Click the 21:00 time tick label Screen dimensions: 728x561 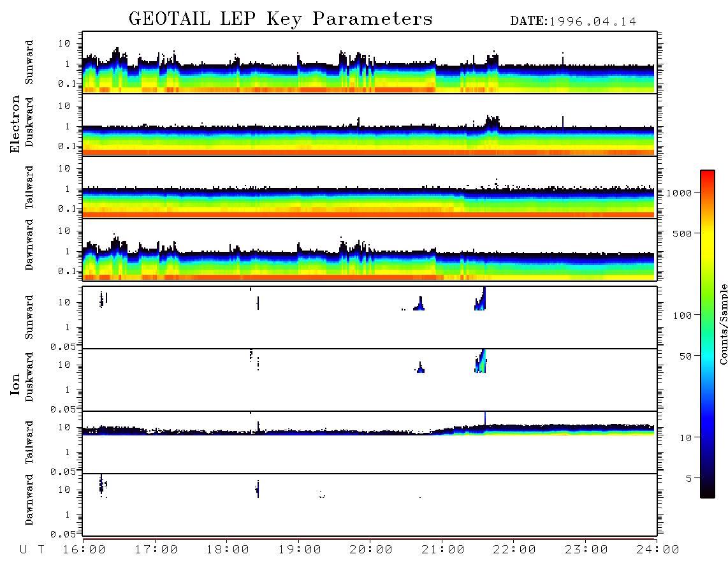(x=444, y=550)
